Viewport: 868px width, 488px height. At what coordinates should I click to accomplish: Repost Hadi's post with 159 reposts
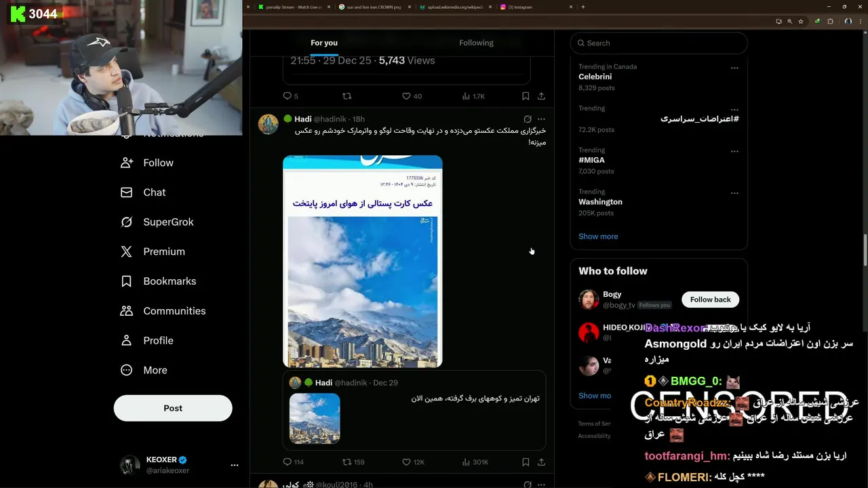point(353,462)
